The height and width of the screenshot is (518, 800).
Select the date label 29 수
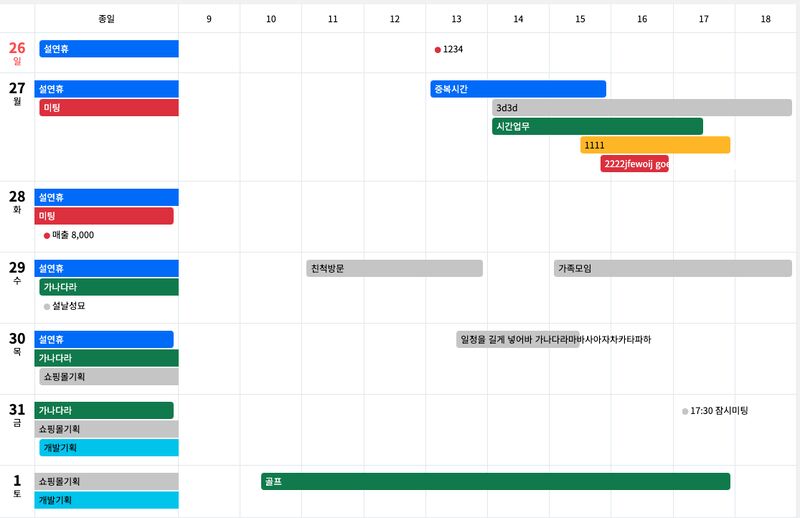(x=17, y=273)
